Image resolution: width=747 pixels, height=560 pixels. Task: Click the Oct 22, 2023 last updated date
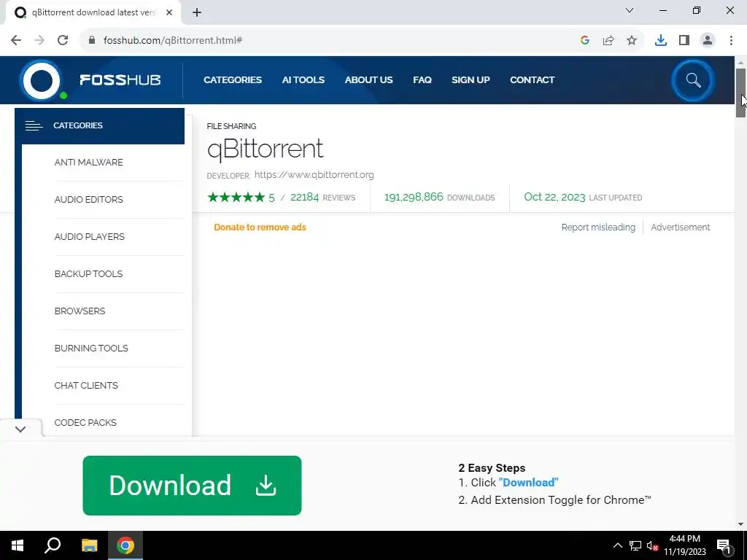coord(554,197)
